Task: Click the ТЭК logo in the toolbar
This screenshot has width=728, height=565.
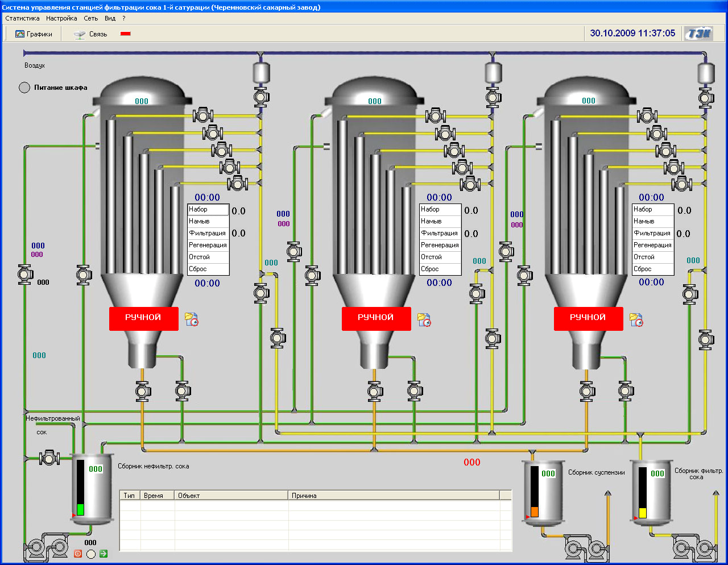Action: pyautogui.click(x=698, y=34)
